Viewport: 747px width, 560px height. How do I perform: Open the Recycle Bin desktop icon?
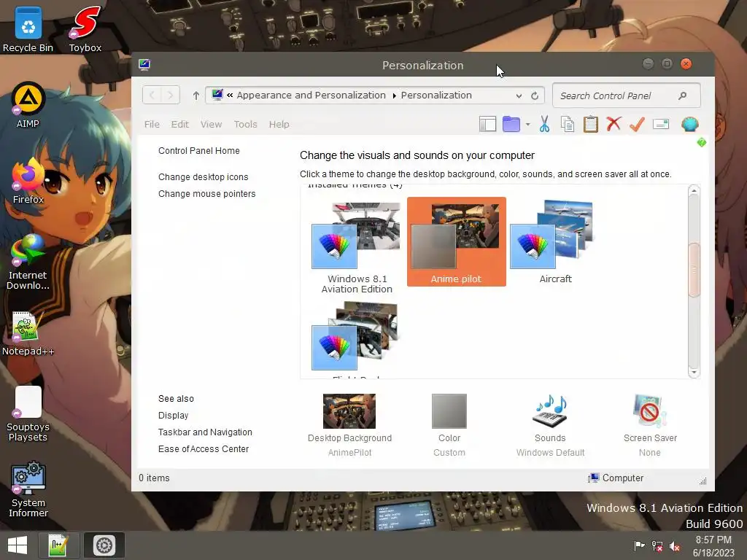tap(28, 29)
